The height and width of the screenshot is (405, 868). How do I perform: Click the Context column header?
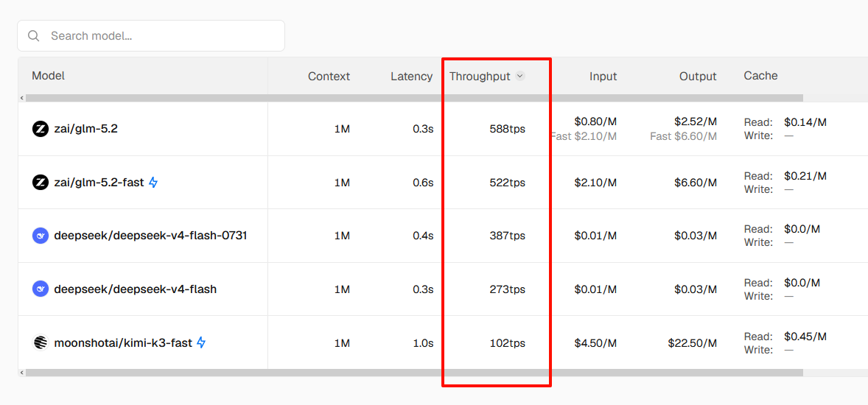coord(329,77)
